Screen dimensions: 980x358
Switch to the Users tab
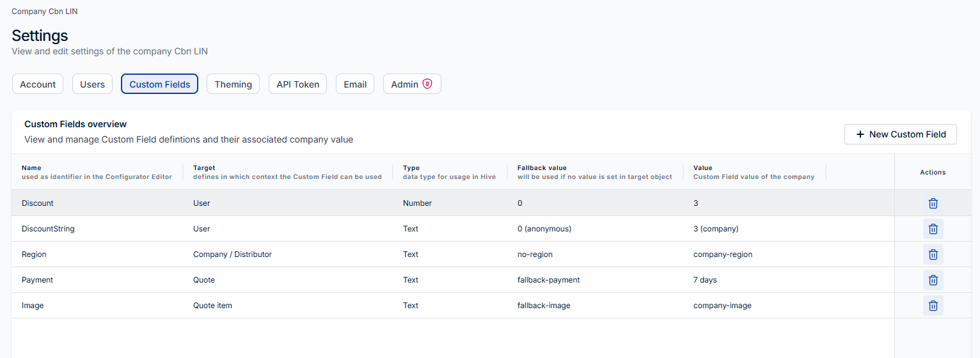[x=92, y=84]
